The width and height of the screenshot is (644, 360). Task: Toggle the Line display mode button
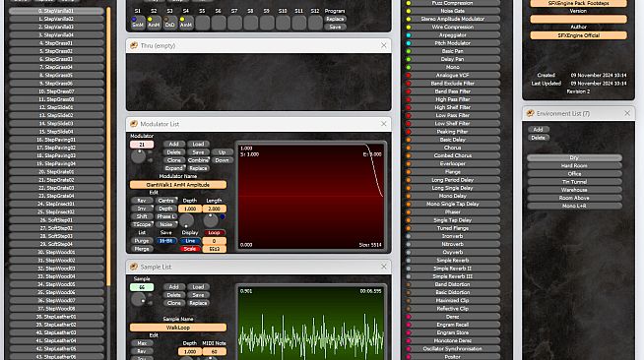click(190, 241)
